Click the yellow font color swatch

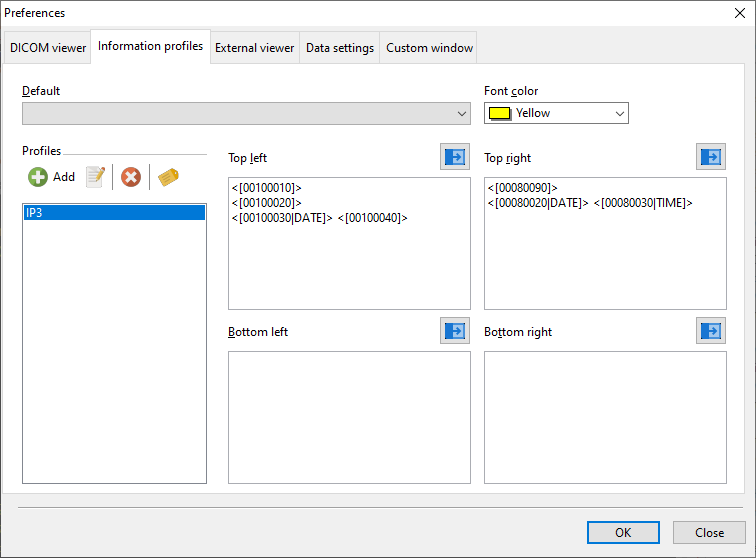pyautogui.click(x=499, y=113)
